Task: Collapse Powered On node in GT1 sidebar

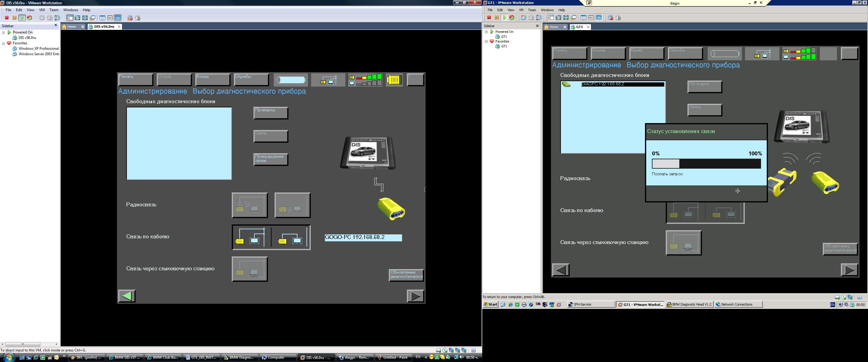Action: (486, 32)
